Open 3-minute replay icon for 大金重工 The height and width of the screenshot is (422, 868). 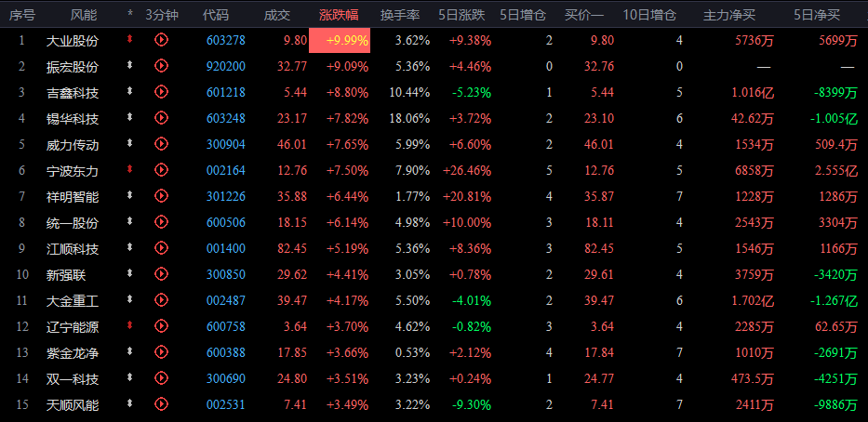click(161, 300)
